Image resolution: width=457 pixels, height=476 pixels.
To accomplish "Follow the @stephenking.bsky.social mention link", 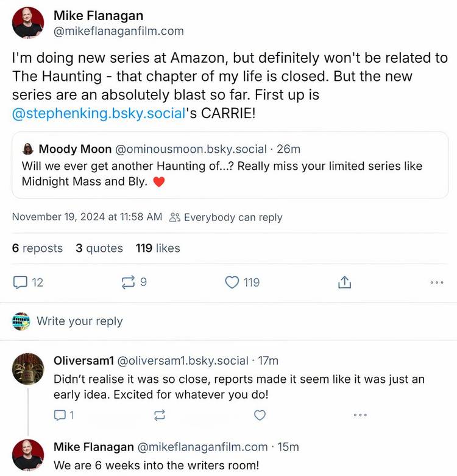I will (97, 114).
